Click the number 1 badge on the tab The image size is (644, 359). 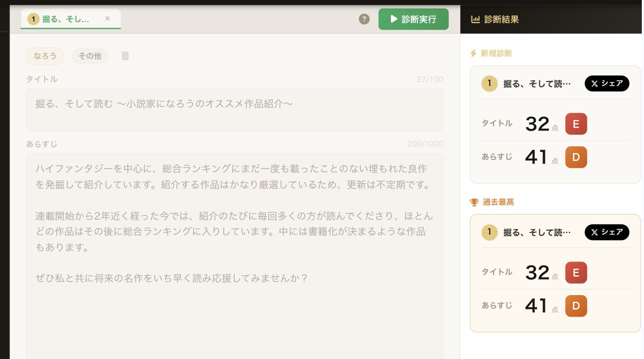(x=33, y=19)
